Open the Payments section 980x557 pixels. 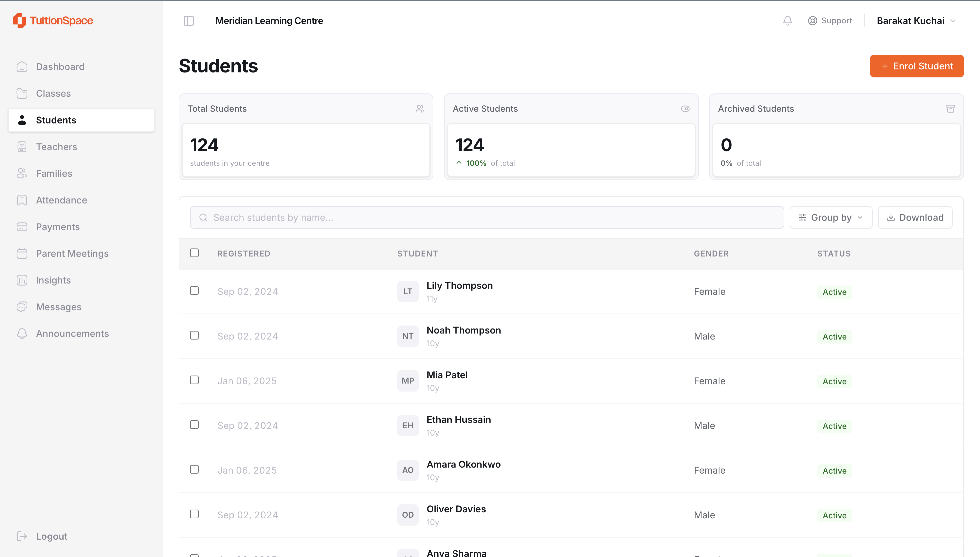click(81, 227)
